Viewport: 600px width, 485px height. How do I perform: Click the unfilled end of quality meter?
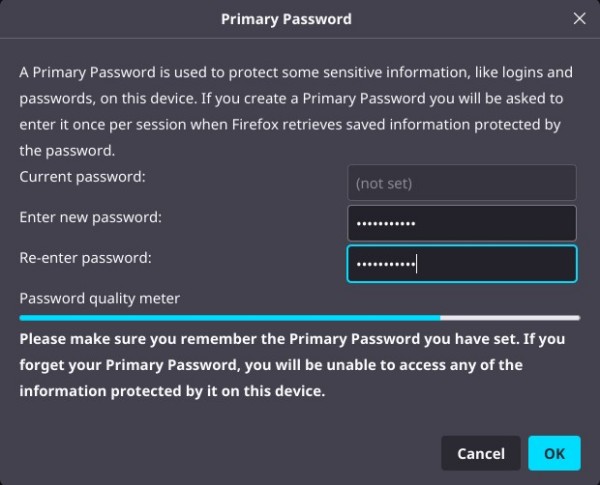[x=510, y=317]
